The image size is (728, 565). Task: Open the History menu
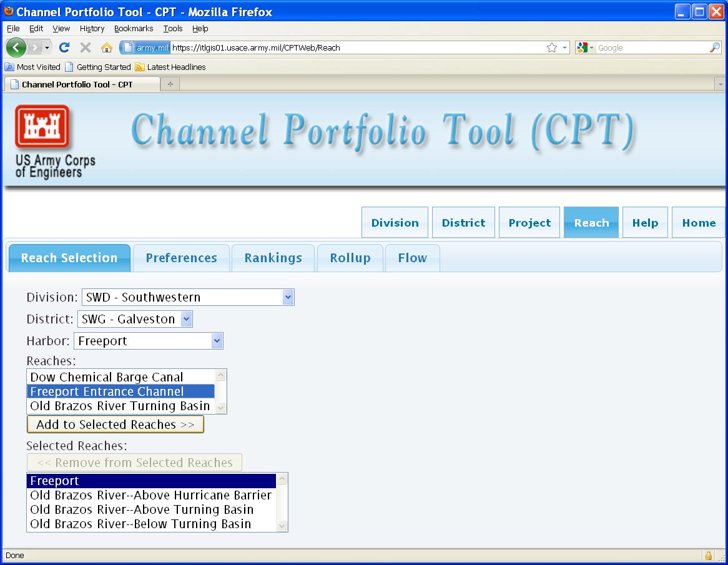92,28
